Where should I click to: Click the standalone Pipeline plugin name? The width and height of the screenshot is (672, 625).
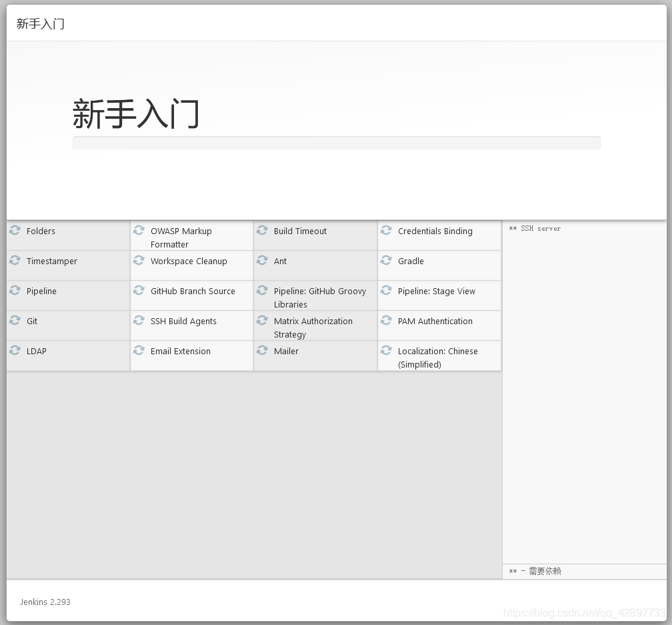tap(41, 291)
